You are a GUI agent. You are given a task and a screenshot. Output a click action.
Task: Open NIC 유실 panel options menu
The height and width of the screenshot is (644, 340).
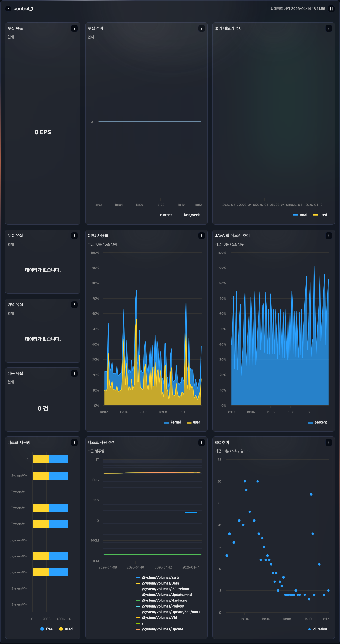(x=74, y=236)
